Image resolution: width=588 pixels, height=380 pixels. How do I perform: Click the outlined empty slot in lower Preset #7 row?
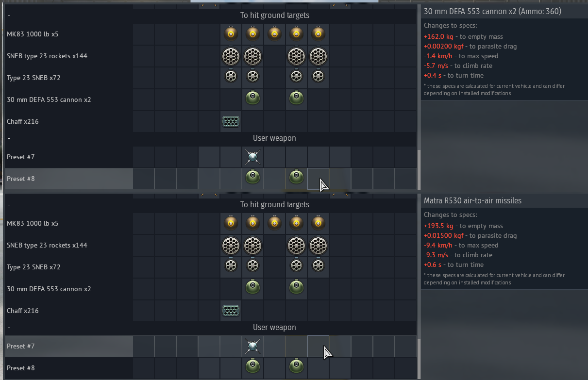pyautogui.click(x=318, y=346)
